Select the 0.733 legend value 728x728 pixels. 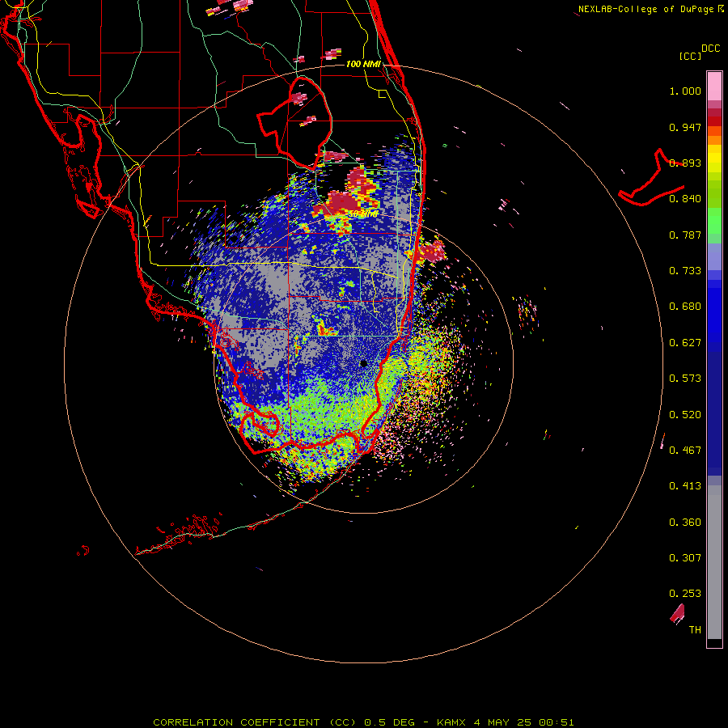coord(685,271)
